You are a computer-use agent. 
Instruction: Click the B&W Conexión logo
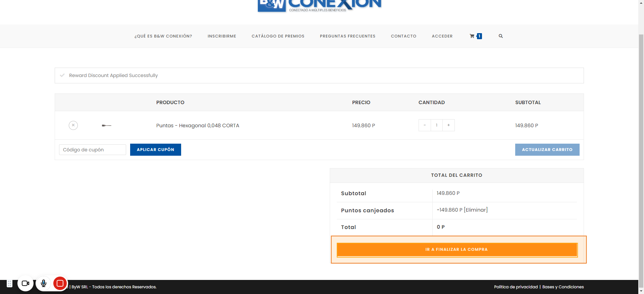[319, 6]
